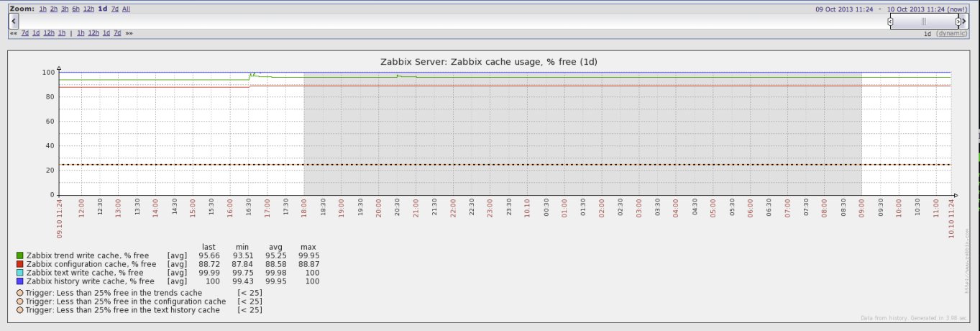Screen dimensions: 980x331
Task: Toggle the dynamic period mode link
Action: pos(952,33)
